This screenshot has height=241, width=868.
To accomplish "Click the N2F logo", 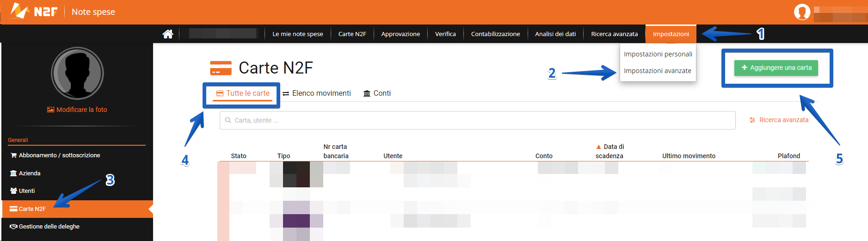I will 34,11.
